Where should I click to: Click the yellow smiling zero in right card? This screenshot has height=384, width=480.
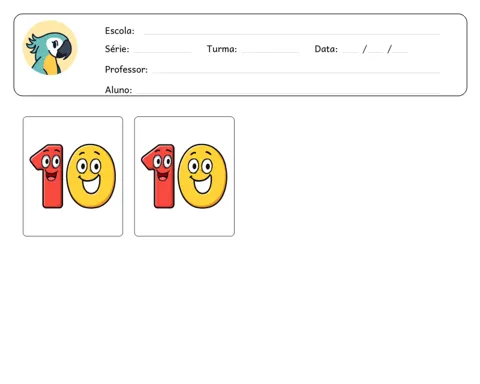(x=202, y=176)
